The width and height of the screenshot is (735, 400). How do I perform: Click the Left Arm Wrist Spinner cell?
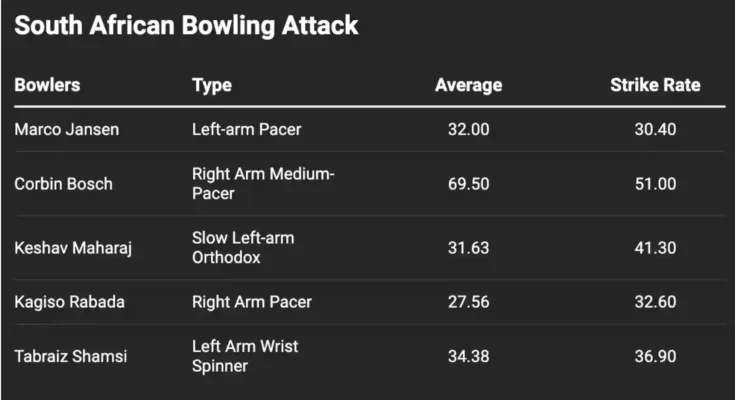(x=245, y=356)
